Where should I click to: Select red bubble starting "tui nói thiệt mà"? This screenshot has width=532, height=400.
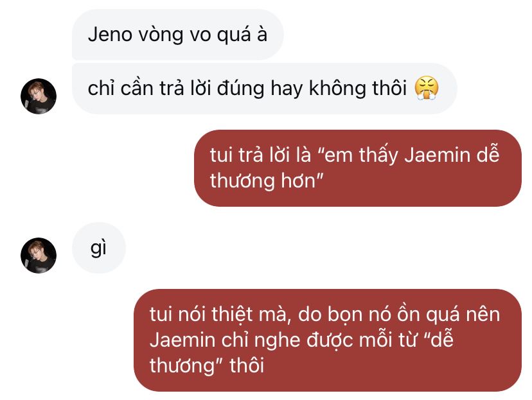pos(328,340)
